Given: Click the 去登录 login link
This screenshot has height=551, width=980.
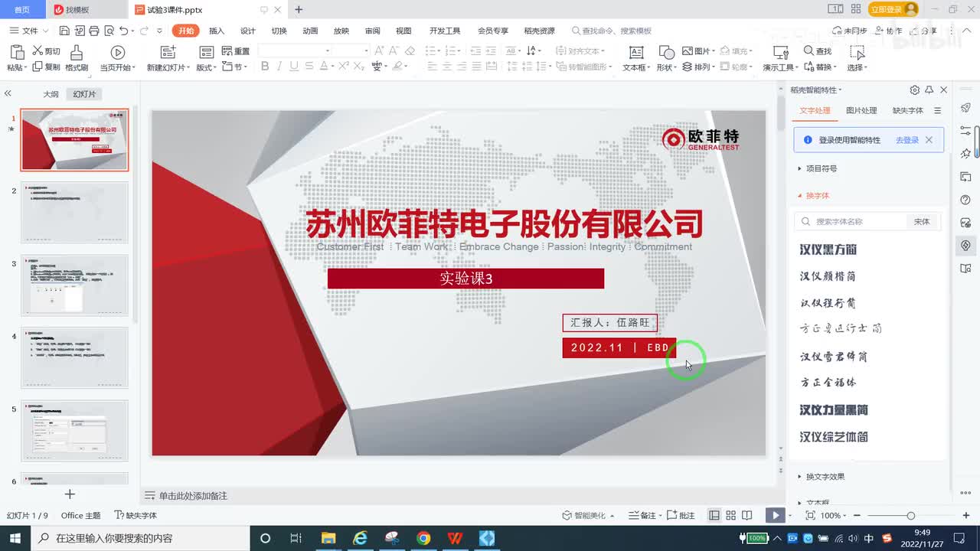Looking at the screenshot, I should point(907,140).
